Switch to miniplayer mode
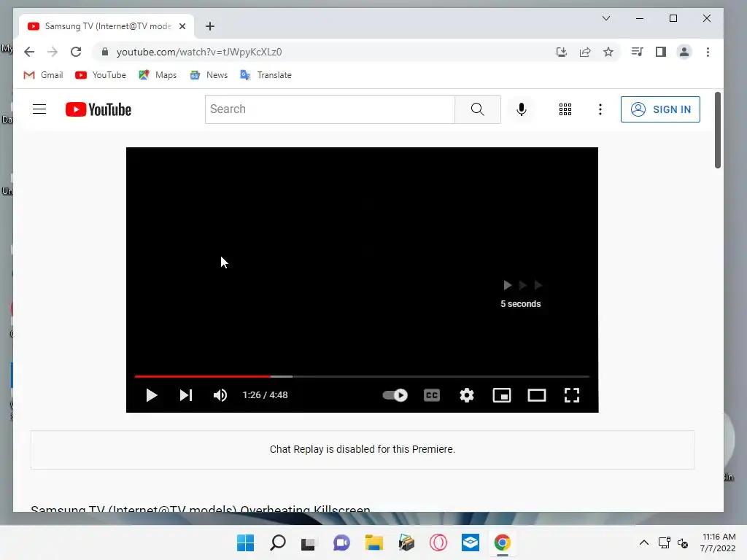Image resolution: width=747 pixels, height=560 pixels. pyautogui.click(x=502, y=395)
